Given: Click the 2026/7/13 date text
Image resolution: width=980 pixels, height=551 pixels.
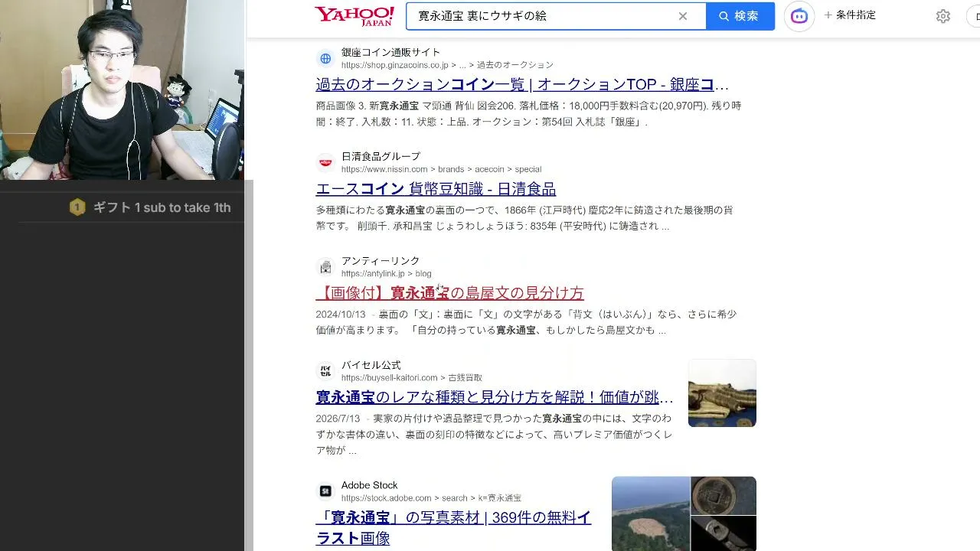Looking at the screenshot, I should [338, 419].
